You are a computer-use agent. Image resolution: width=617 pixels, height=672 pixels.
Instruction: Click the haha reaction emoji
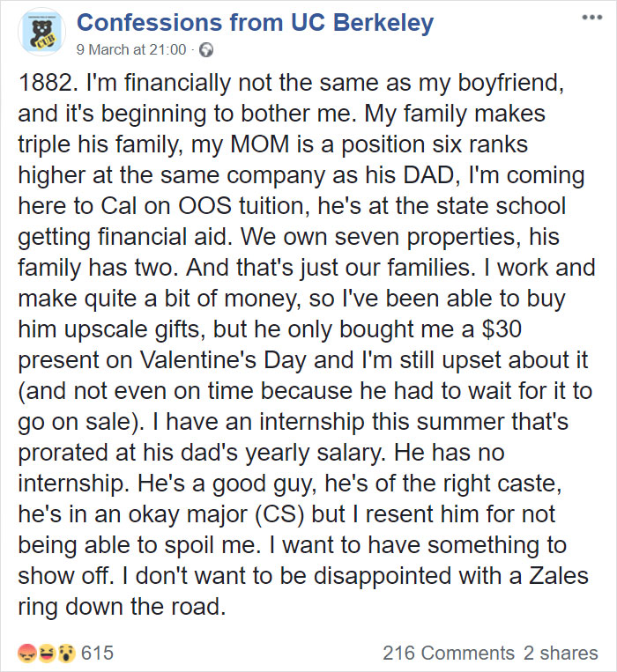click(x=46, y=653)
